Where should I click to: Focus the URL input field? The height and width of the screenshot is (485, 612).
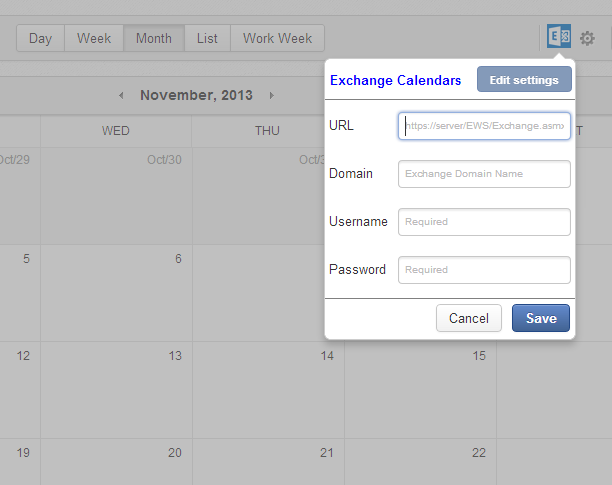(484, 126)
